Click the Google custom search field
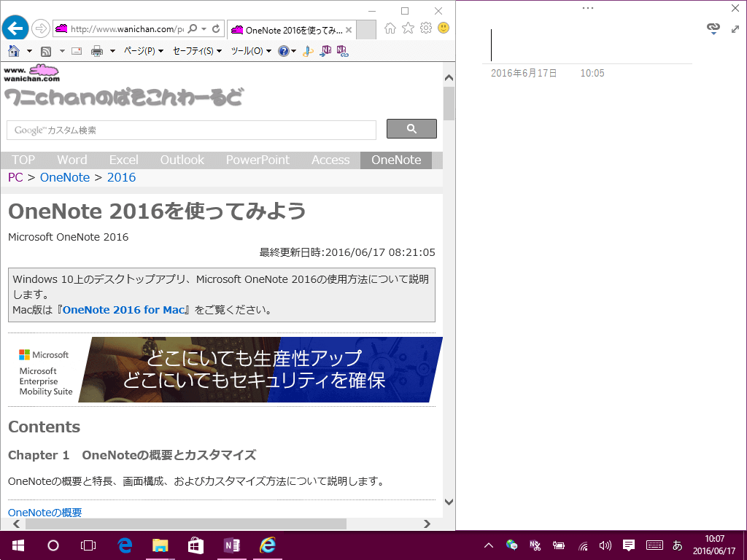747x560 pixels. 191,130
